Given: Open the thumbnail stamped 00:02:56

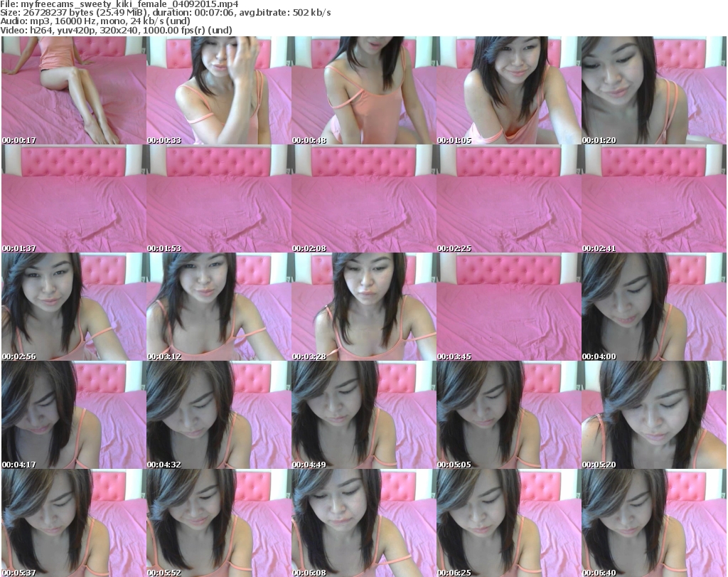Looking at the screenshot, I should 74,307.
